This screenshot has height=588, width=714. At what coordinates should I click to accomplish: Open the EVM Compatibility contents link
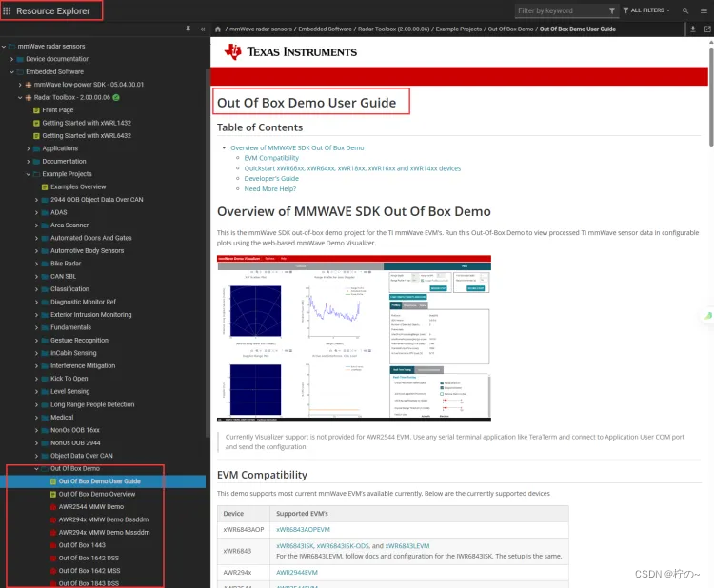(271, 158)
